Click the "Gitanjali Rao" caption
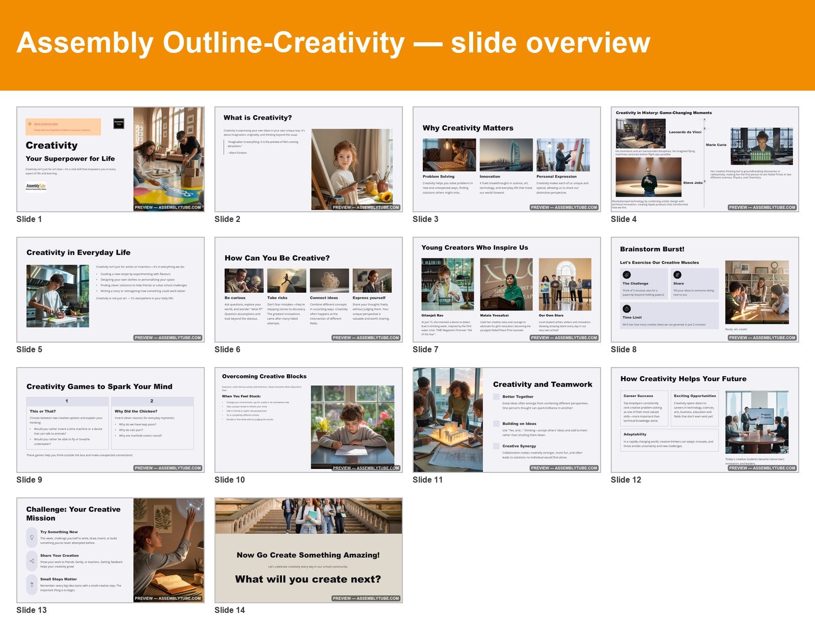This screenshot has width=815, height=644. tap(432, 316)
